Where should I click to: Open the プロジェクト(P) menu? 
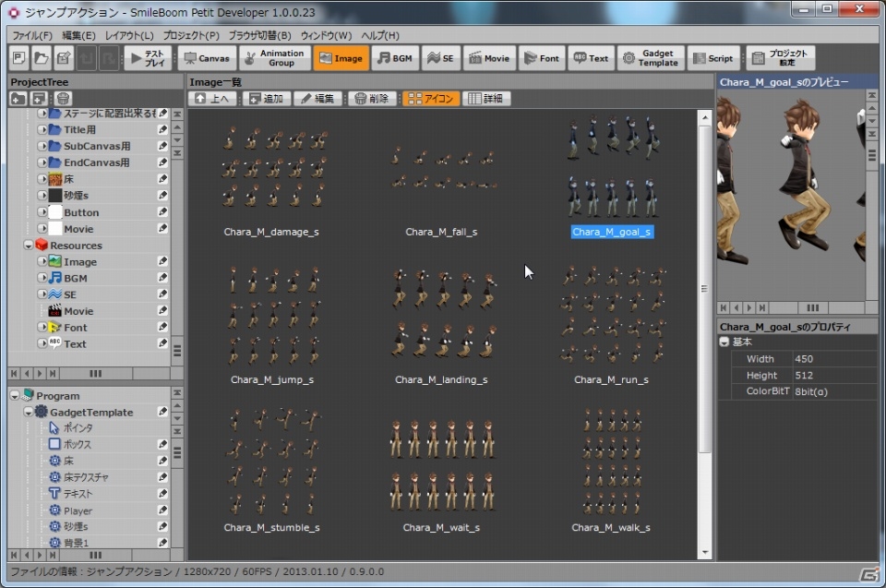click(191, 35)
